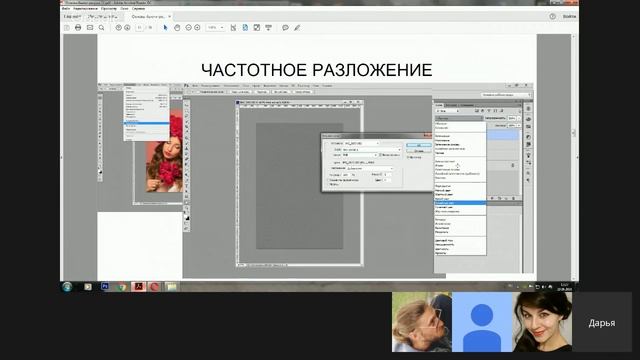Screen dimensions: 640x360
Task: Expand the left navigation pane arrow
Action: 62,157
